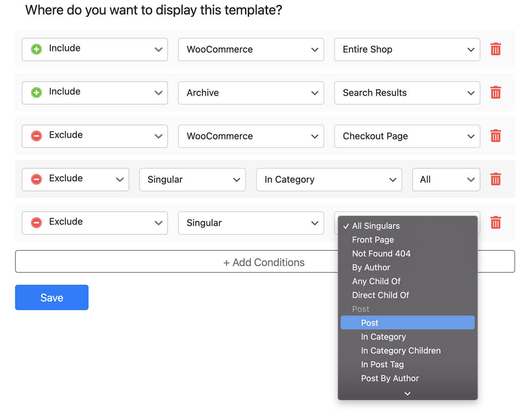Open the Archive type dropdown
The image size is (532, 417).
click(251, 93)
